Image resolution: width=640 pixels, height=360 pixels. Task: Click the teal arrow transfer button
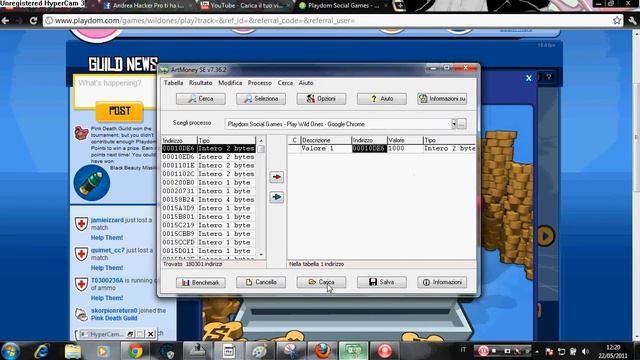[277, 197]
